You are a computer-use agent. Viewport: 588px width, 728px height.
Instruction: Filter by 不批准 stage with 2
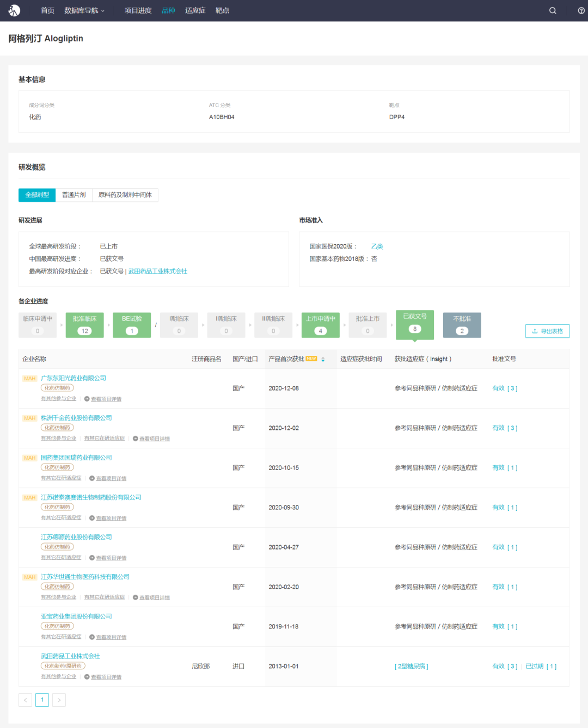[462, 325]
